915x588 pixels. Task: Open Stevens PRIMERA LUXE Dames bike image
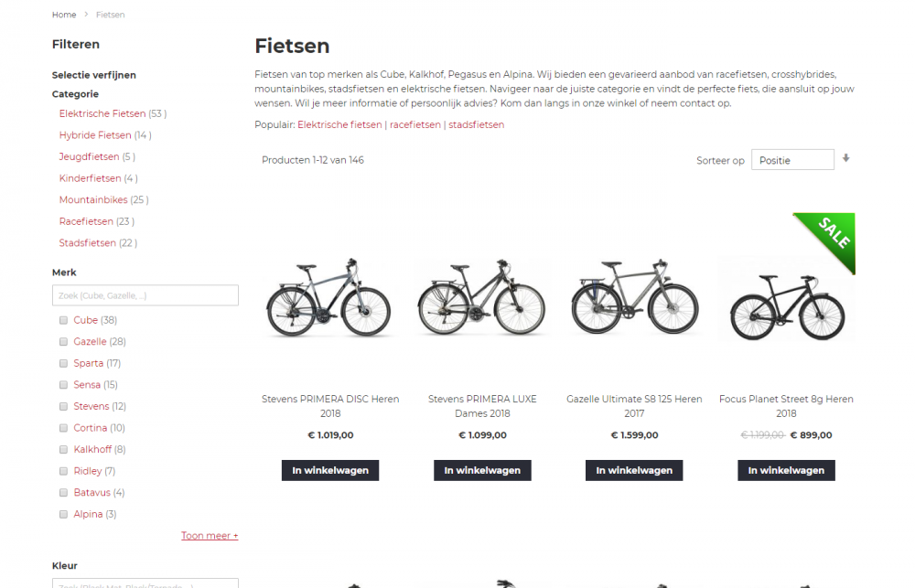pyautogui.click(x=482, y=297)
